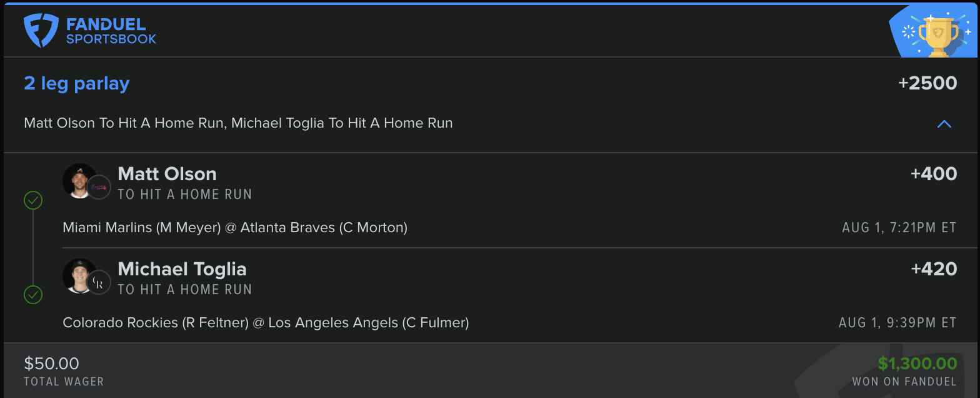Image resolution: width=980 pixels, height=398 pixels.
Task: Open the Miami Marlins @ Atlanta Braves matchup
Action: point(235,228)
